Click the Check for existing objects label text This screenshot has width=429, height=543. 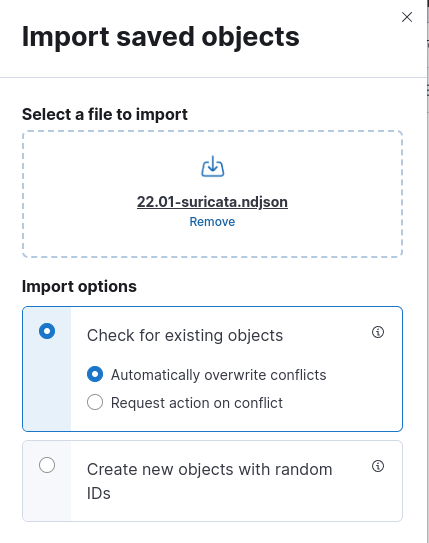tap(185, 336)
